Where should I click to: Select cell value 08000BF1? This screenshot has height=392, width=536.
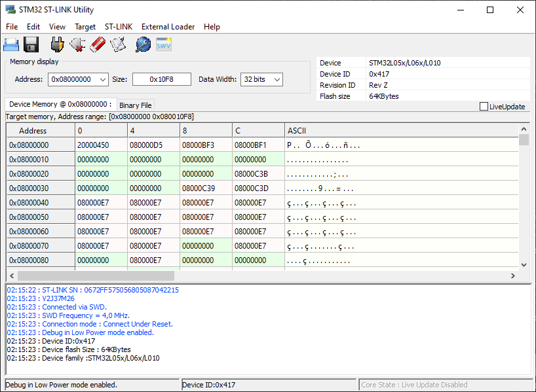coord(258,145)
